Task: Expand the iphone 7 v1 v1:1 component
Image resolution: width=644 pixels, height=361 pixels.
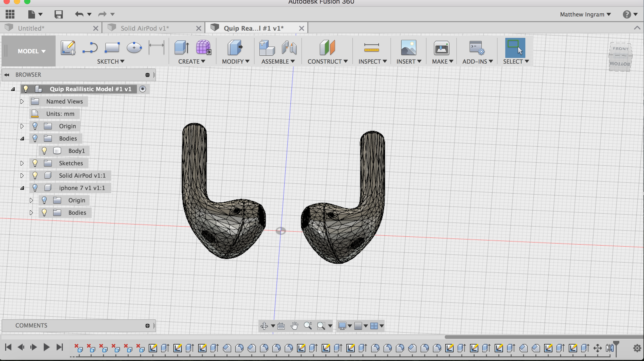Action: (22, 187)
